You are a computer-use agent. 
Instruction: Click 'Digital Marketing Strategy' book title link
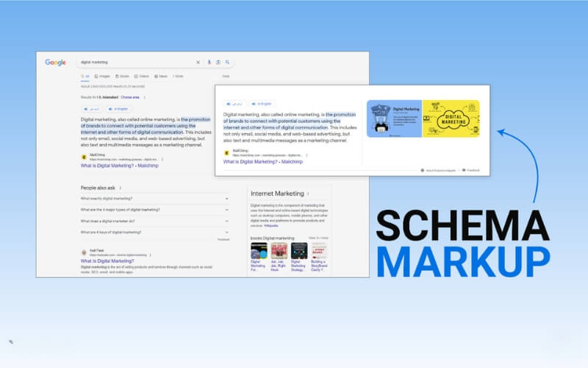point(298,266)
